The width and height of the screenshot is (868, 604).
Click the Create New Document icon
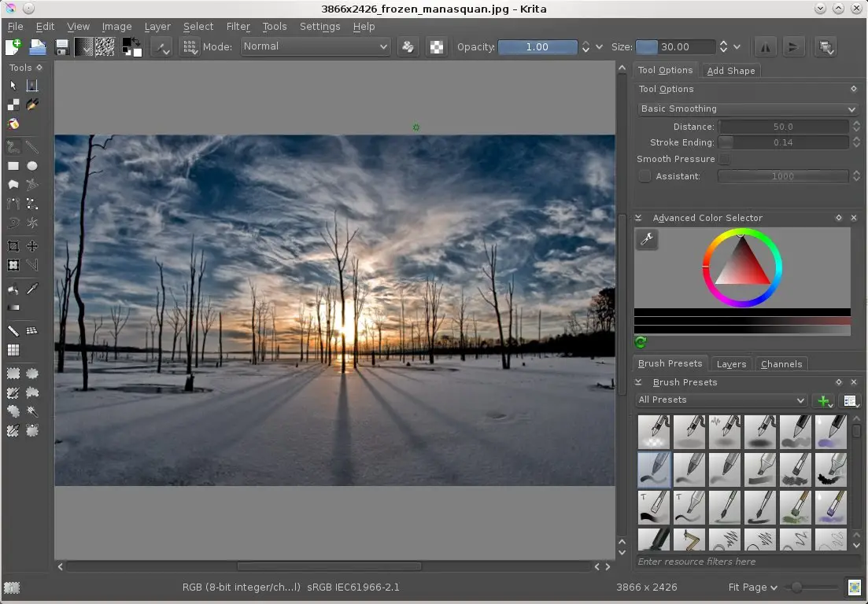click(13, 47)
